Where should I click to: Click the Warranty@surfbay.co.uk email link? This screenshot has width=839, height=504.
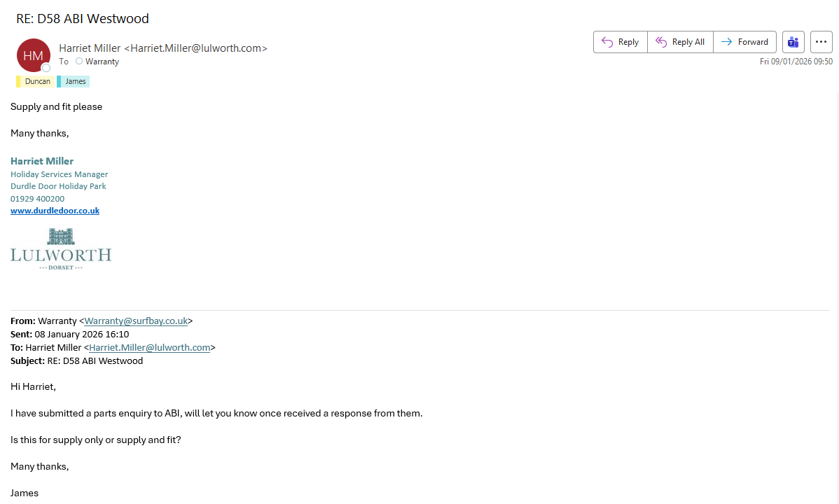pyautogui.click(x=136, y=321)
